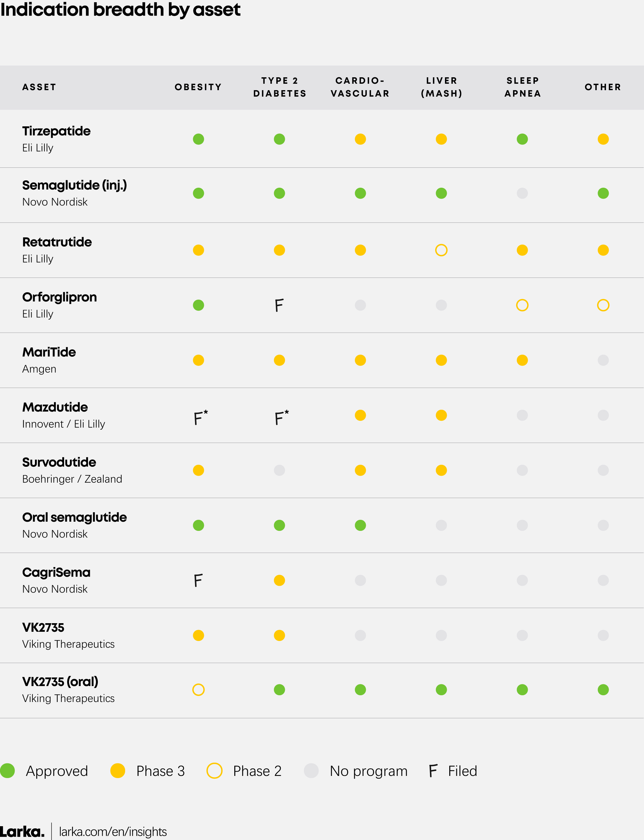
Task: Click the Sleep Apnea column header
Action: pos(523,87)
